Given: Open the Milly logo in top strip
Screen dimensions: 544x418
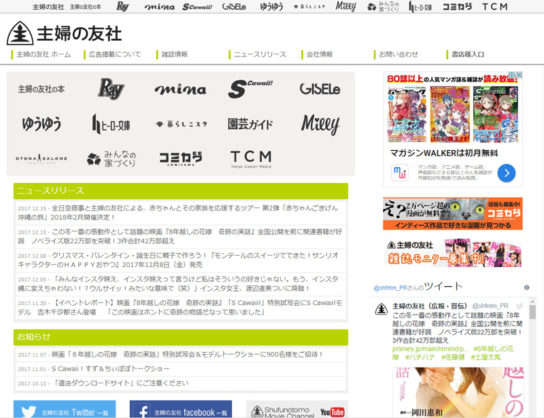Looking at the screenshot, I should [346, 6].
